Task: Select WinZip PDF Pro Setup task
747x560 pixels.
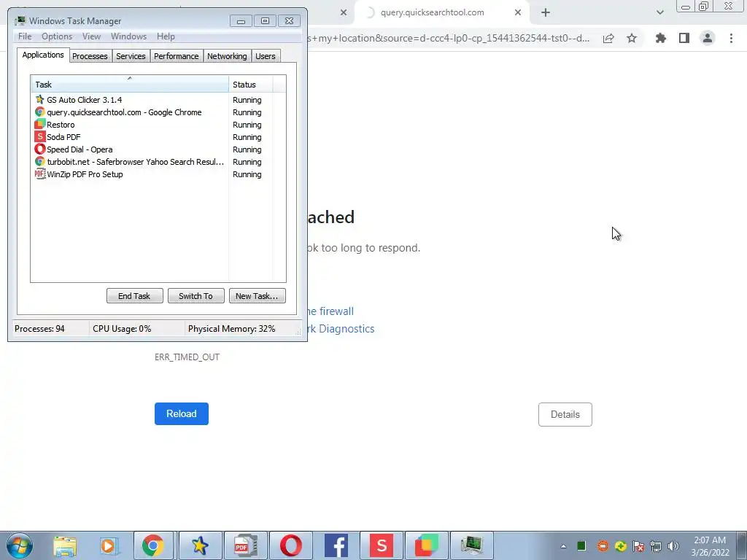Action: pyautogui.click(x=152, y=174)
